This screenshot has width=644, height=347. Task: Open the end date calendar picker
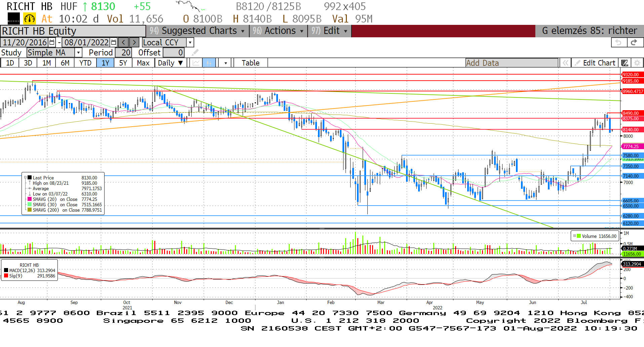tap(114, 42)
